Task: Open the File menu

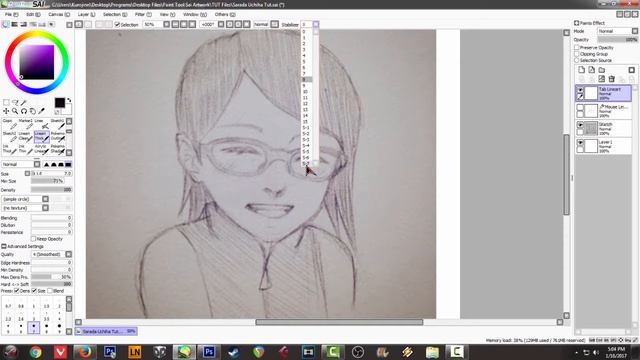Action: (x=11, y=14)
